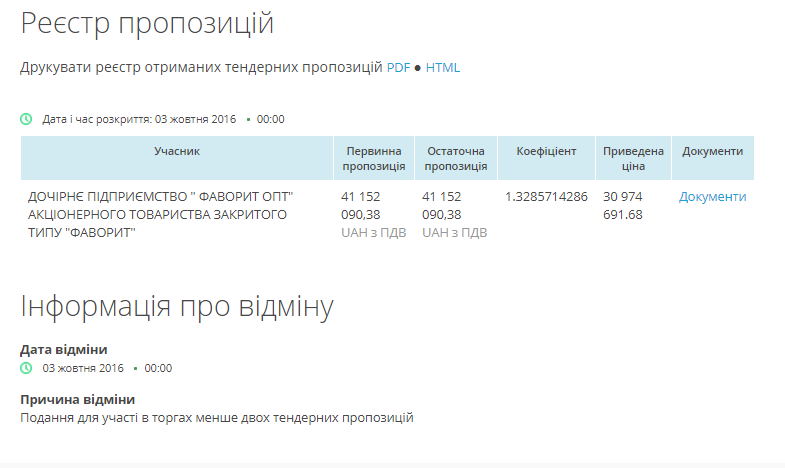Image resolution: width=785 pixels, height=468 pixels.
Task: Click the final bid amount cell
Action: click(454, 214)
